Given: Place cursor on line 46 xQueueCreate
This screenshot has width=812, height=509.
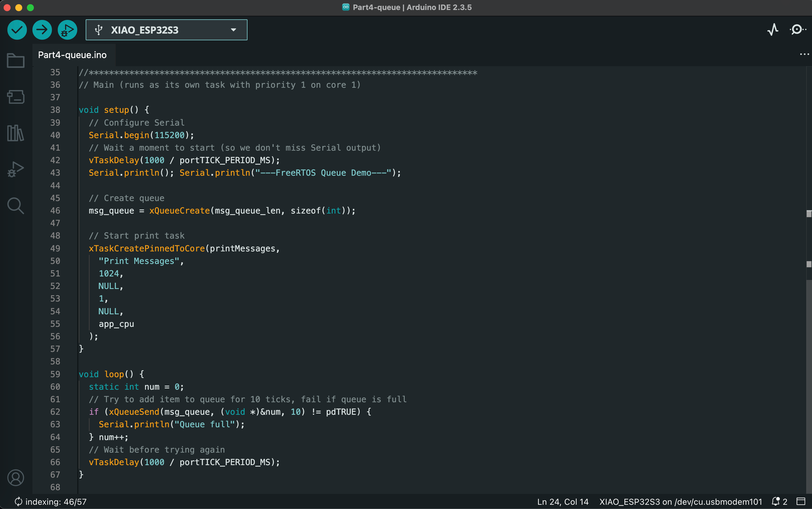Looking at the screenshot, I should coord(179,211).
